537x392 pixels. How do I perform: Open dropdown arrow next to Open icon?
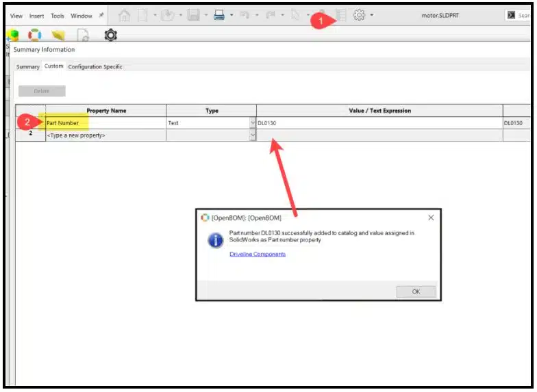181,15
